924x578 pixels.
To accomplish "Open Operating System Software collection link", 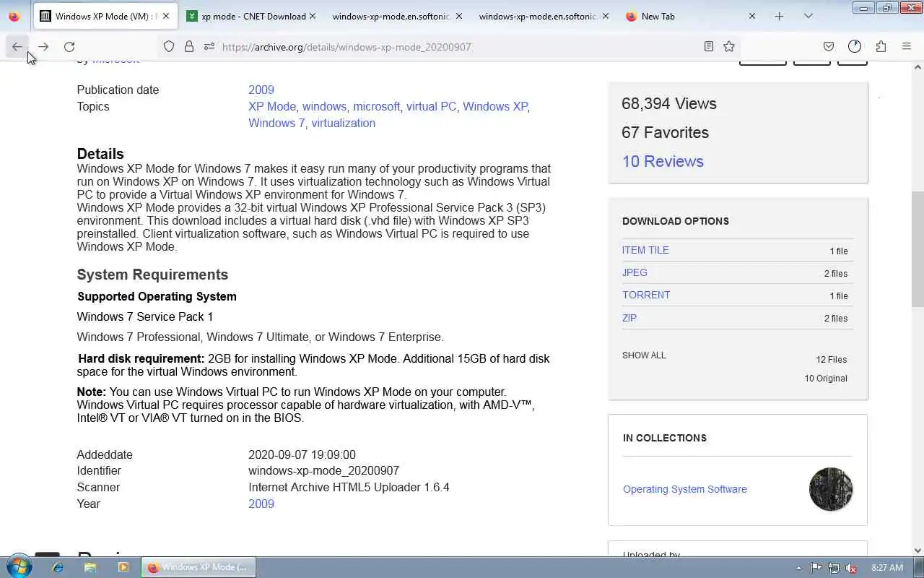I will pyautogui.click(x=685, y=489).
